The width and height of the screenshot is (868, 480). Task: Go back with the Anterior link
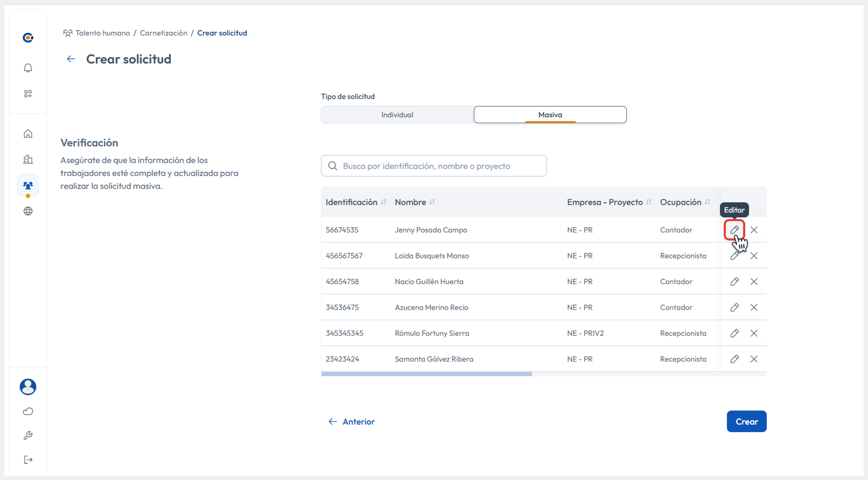point(352,421)
